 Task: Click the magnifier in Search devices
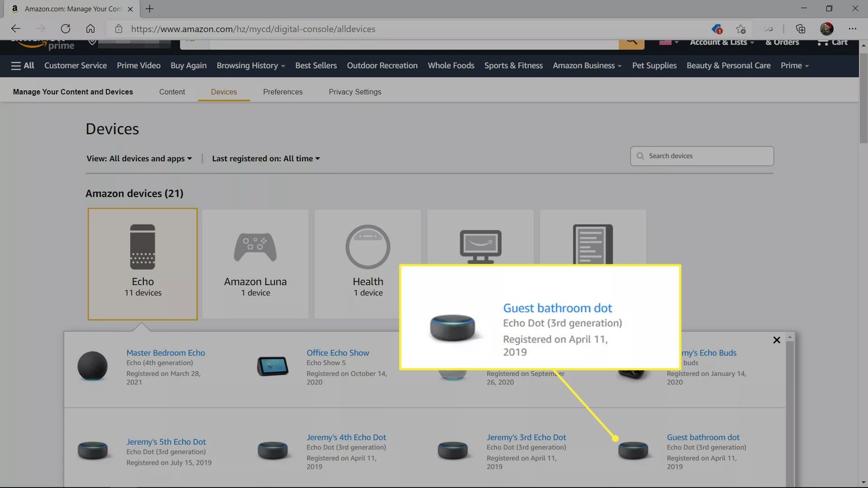640,156
